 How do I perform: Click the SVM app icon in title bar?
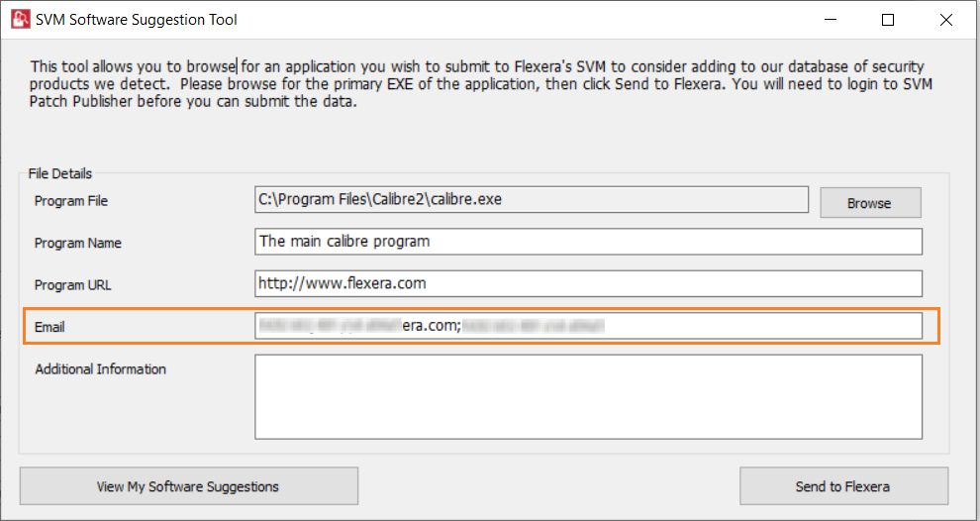click(x=21, y=20)
